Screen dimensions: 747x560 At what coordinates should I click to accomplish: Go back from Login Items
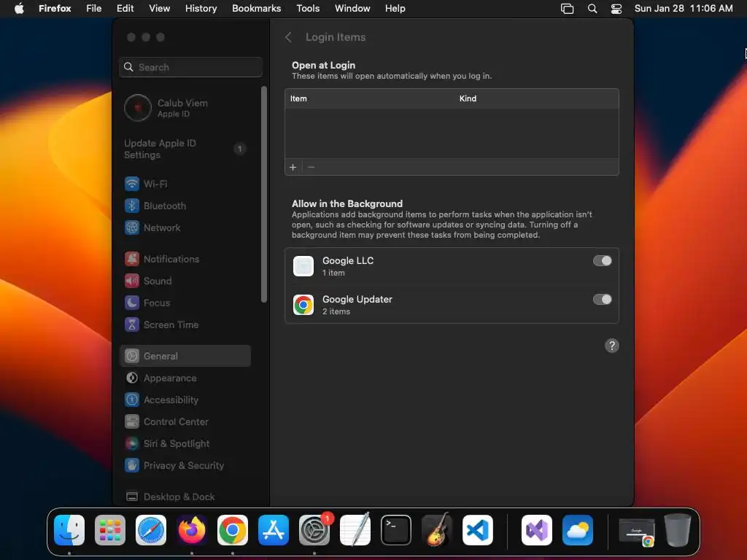point(288,37)
